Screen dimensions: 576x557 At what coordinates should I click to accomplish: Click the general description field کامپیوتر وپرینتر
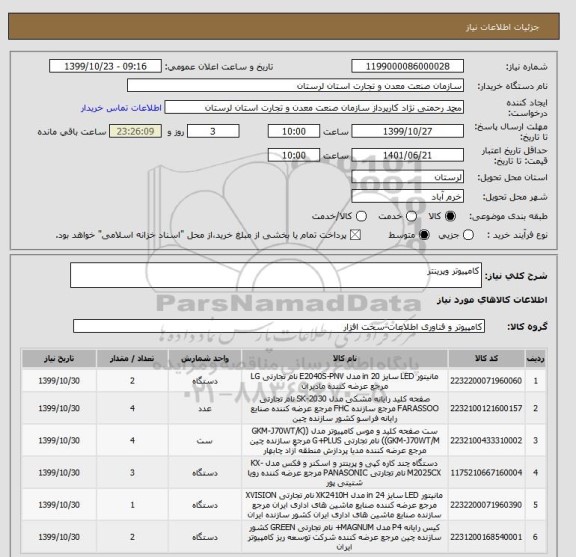(x=276, y=275)
